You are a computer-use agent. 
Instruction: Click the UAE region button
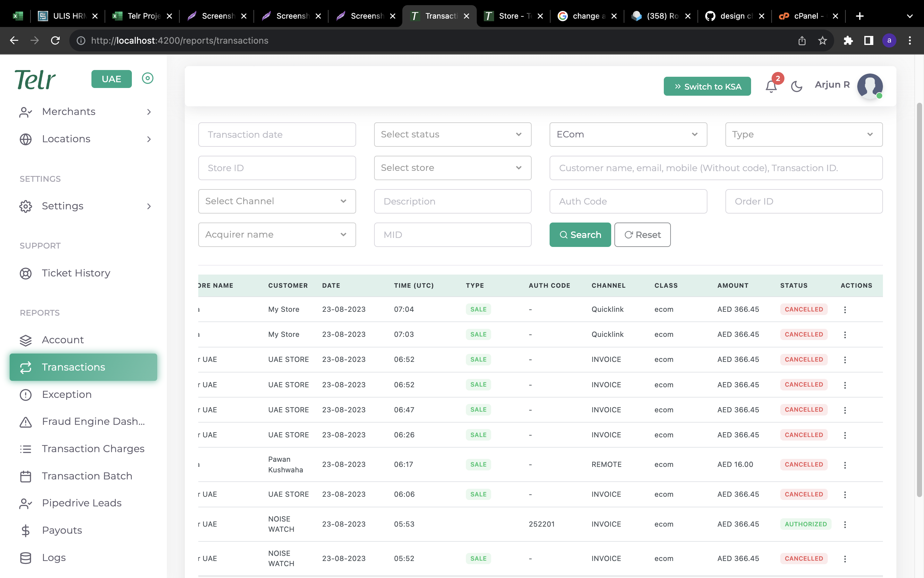tap(112, 79)
